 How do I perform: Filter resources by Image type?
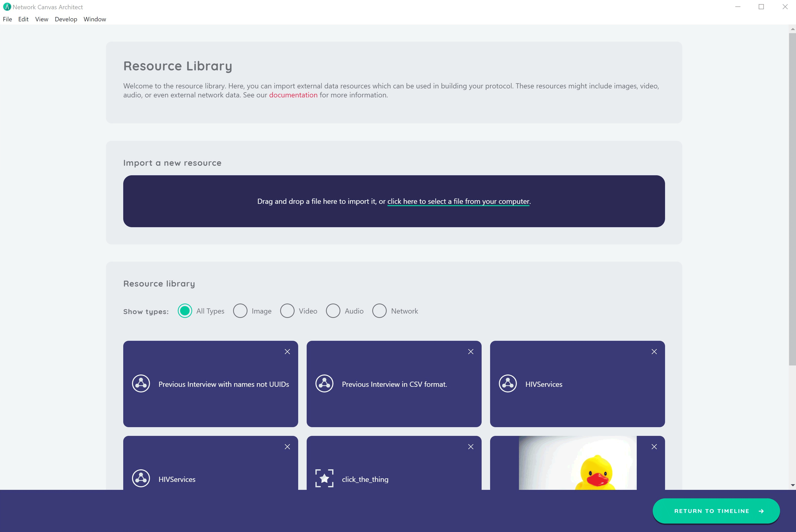[x=240, y=311]
